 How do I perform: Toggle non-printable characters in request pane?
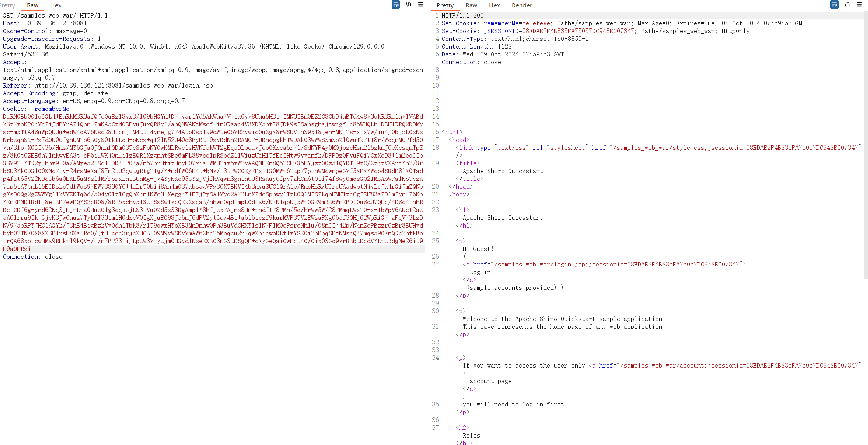pos(408,5)
